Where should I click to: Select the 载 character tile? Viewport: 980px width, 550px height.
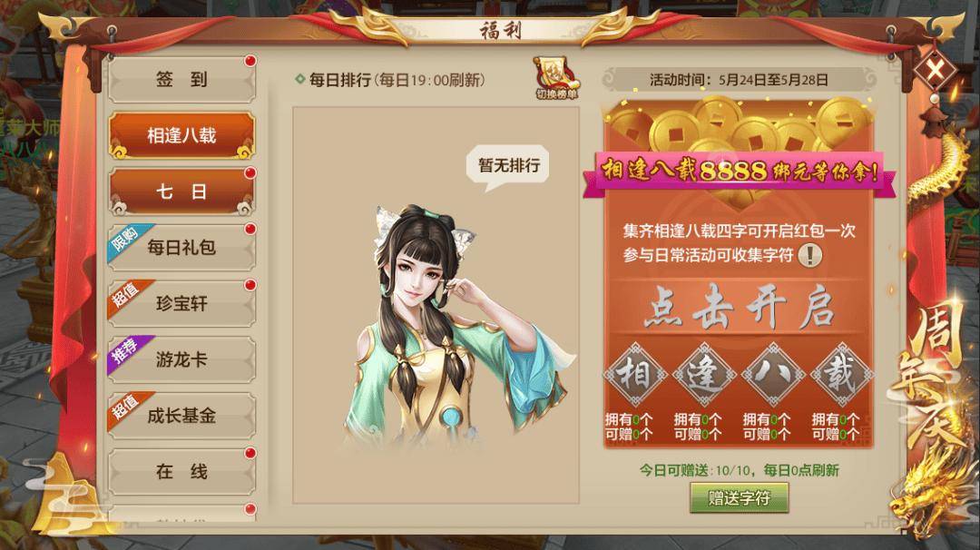[841, 375]
